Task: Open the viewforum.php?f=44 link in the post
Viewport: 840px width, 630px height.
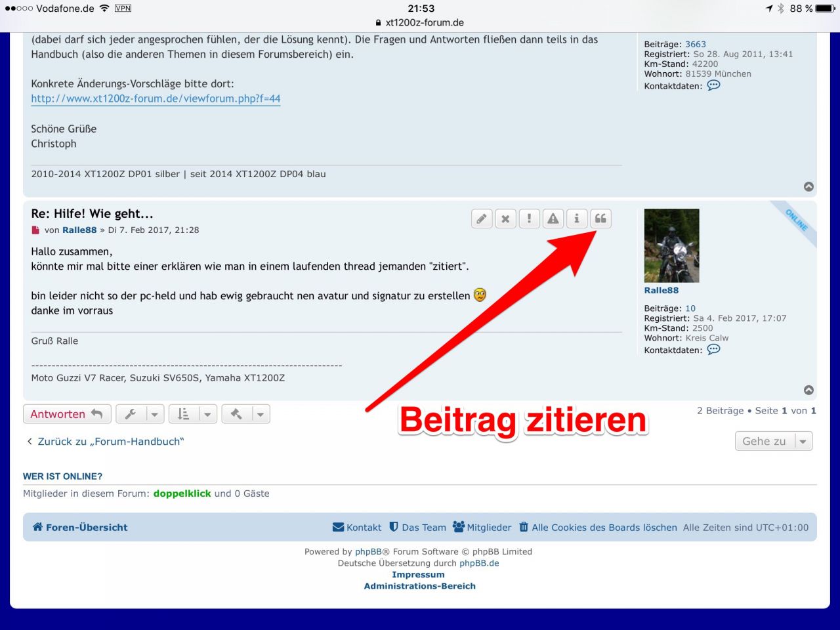Action: point(156,98)
